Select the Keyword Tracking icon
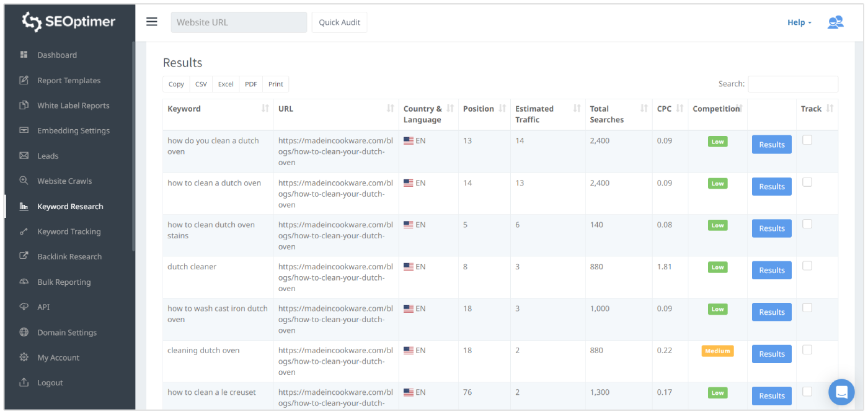 25,231
